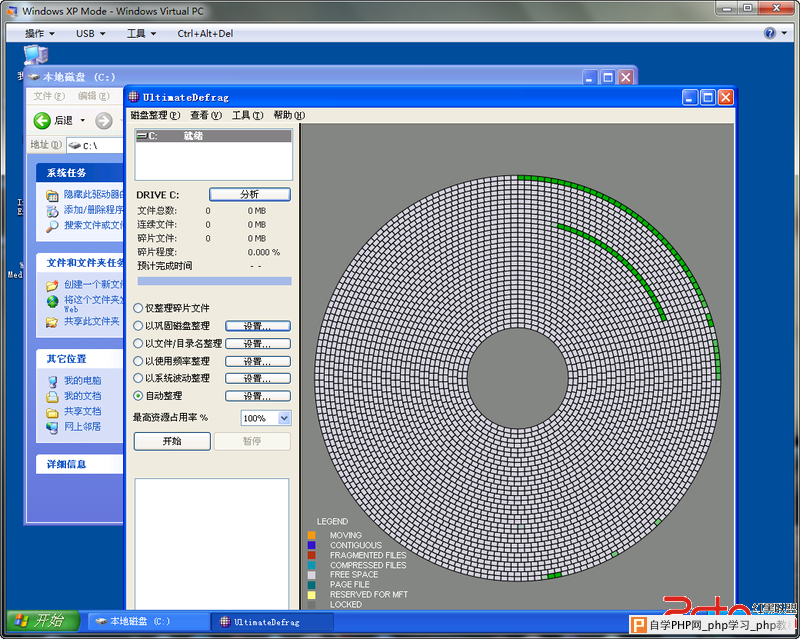Click 创建一个新文件夹 task link
The width and height of the screenshot is (800, 639).
(x=93, y=285)
